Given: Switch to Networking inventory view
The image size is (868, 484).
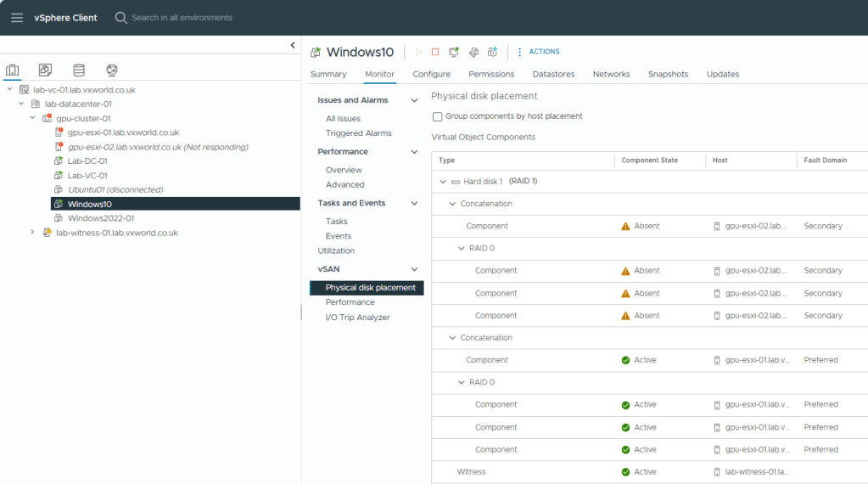Looking at the screenshot, I should click(112, 70).
